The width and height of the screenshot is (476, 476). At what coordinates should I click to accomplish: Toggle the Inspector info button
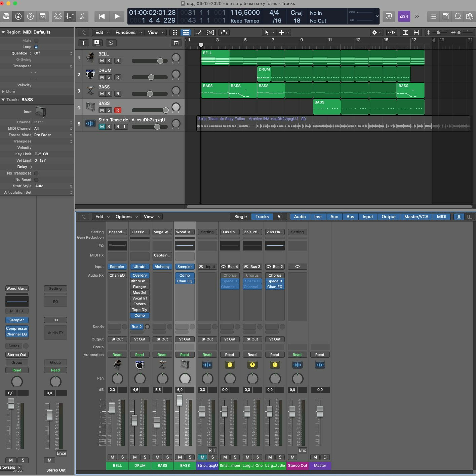pos(18,16)
